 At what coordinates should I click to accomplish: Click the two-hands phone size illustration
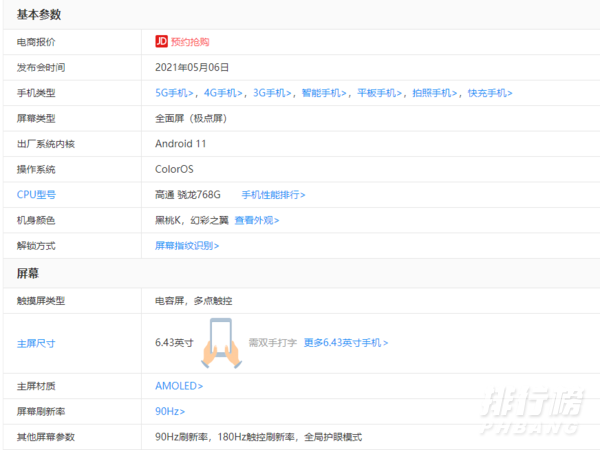(221, 343)
